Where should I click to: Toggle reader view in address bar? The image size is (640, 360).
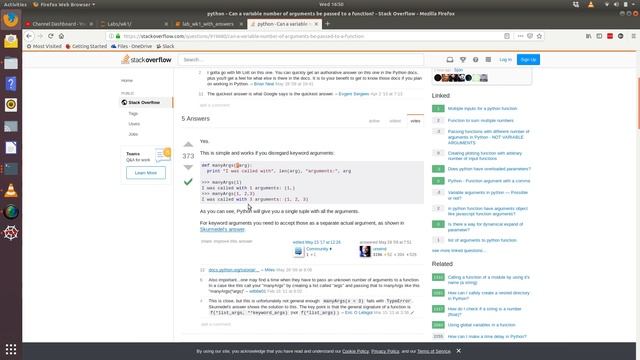pos(507,36)
